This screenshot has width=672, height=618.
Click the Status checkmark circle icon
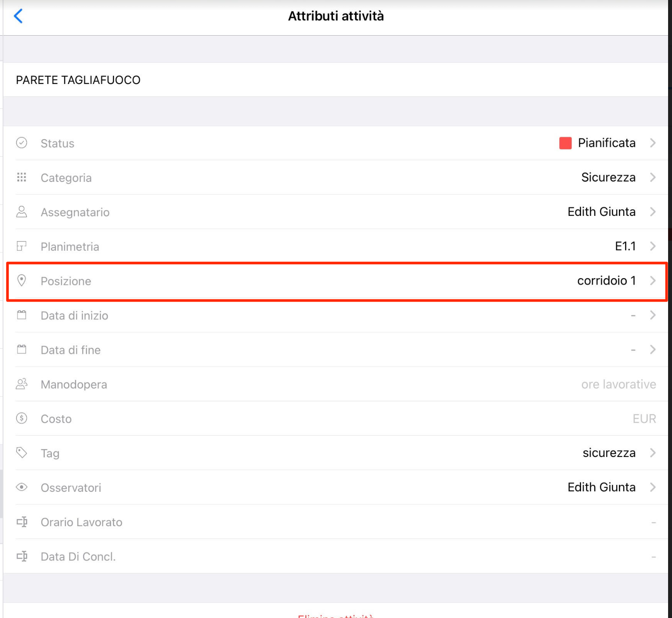coord(21,143)
